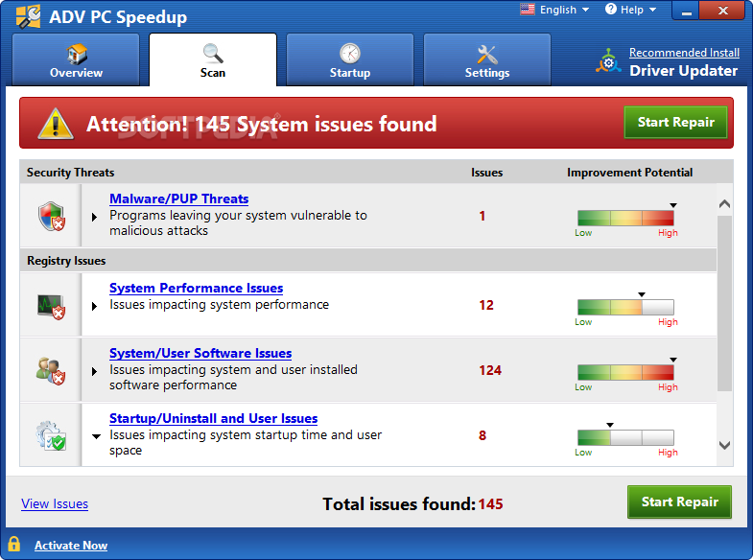Click the Security Threats section header
Viewport: 753px width, 560px height.
coord(71,173)
